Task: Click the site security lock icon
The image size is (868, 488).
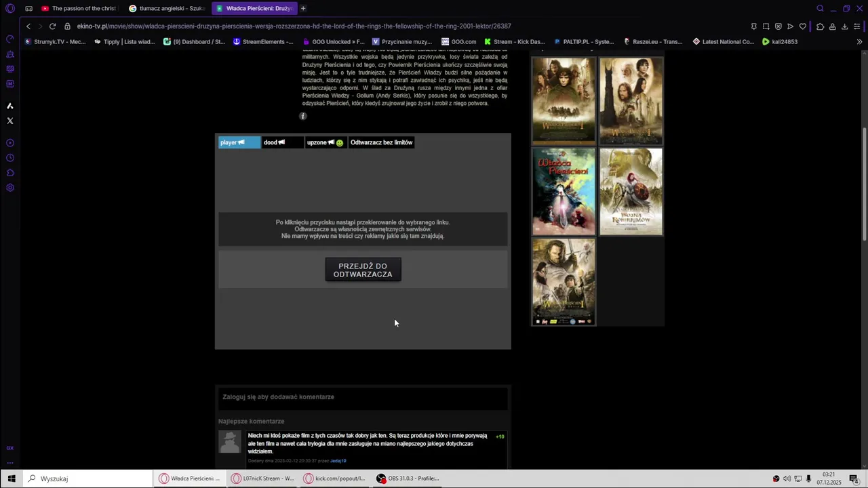Action: (x=68, y=26)
